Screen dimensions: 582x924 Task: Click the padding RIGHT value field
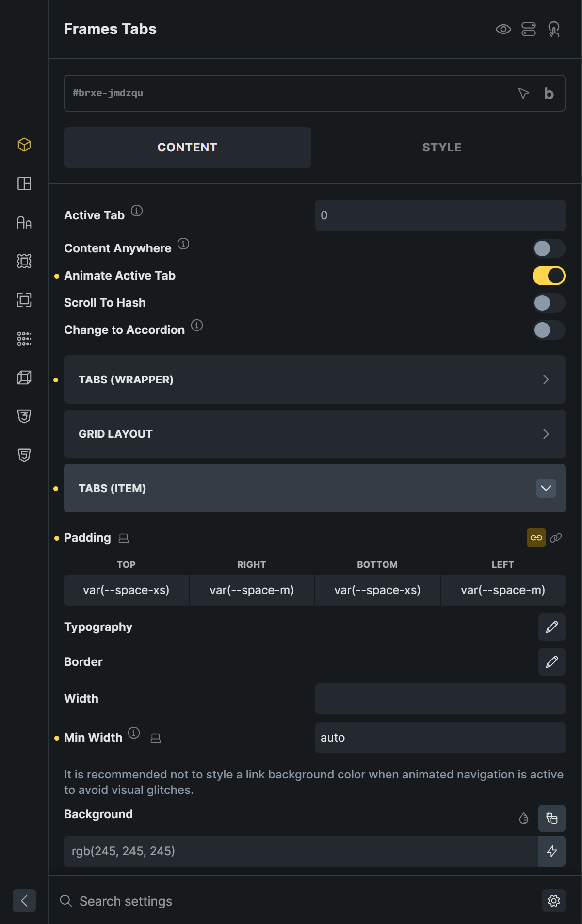pos(252,590)
